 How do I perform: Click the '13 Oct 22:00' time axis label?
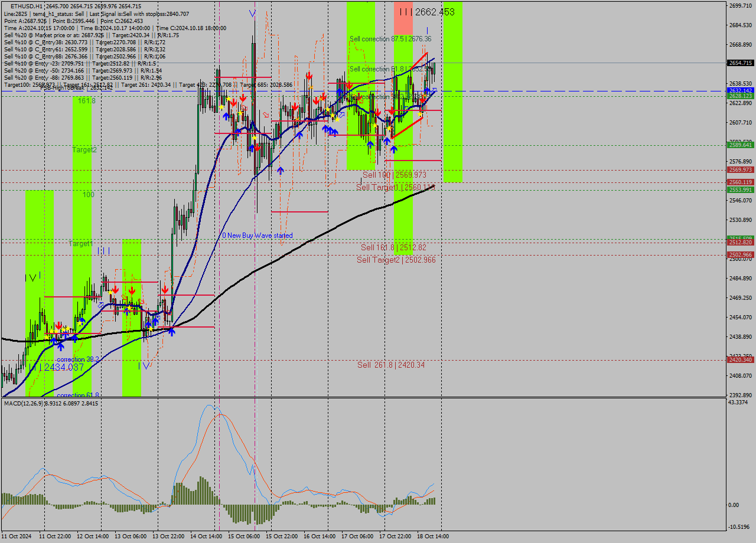click(x=169, y=537)
